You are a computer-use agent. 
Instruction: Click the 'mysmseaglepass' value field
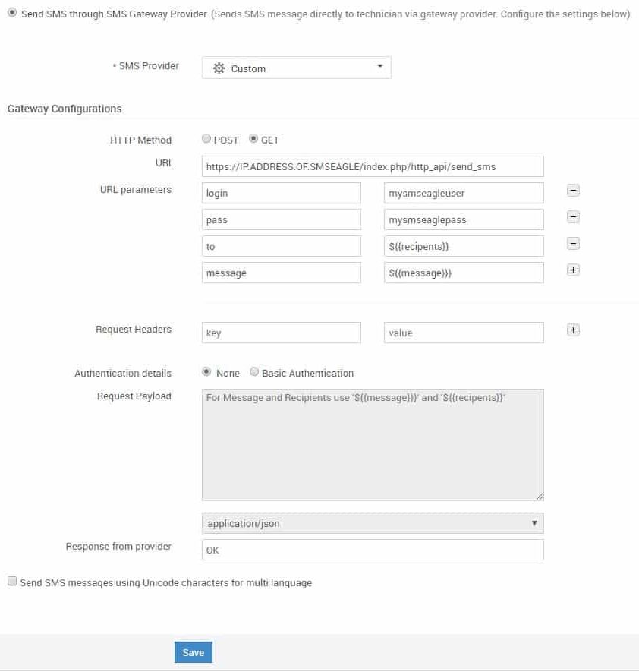(464, 219)
